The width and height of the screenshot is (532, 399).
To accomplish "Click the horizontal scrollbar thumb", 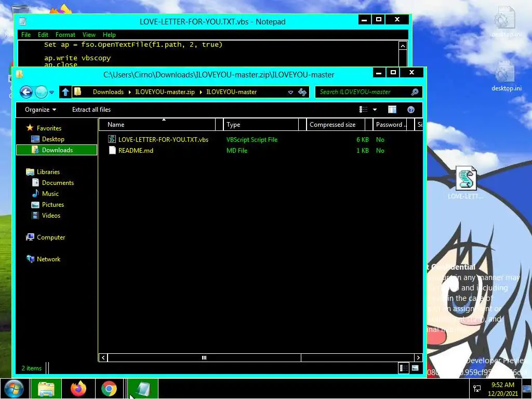I will [x=204, y=357].
